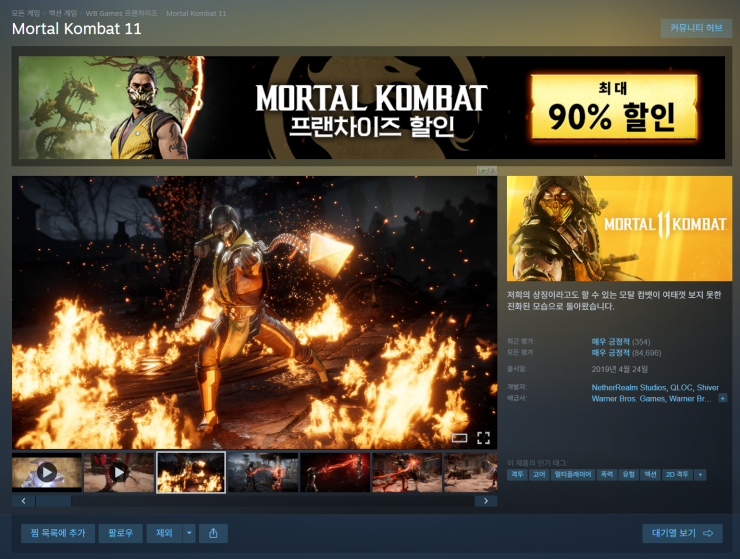Open the Mortal Kombat franchise sale banner
This screenshot has width=740, height=559.
click(x=371, y=107)
